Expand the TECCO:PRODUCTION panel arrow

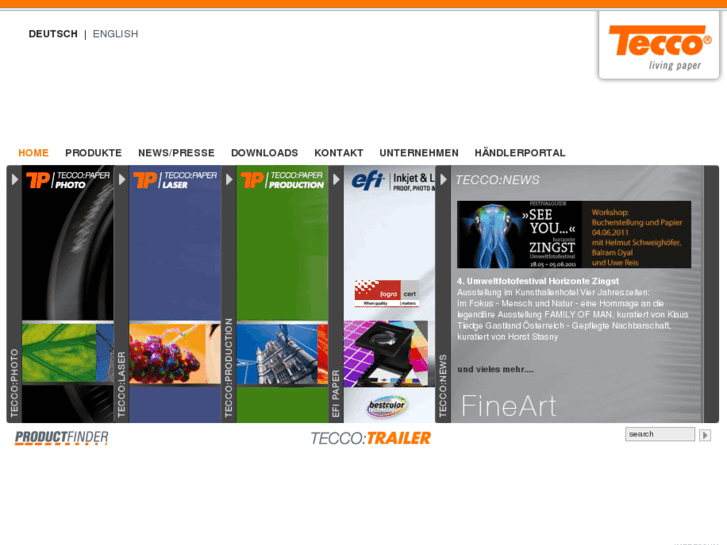229,179
